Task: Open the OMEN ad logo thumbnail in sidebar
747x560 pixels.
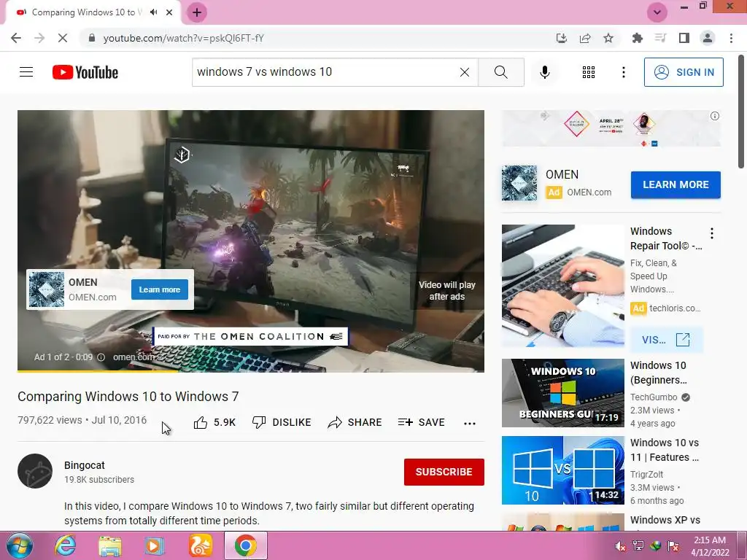Action: [519, 183]
